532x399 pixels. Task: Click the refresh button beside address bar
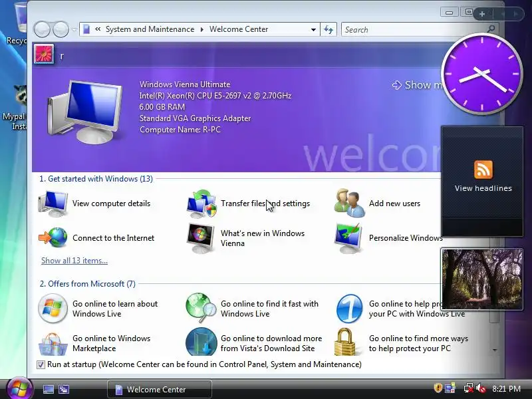point(329,29)
